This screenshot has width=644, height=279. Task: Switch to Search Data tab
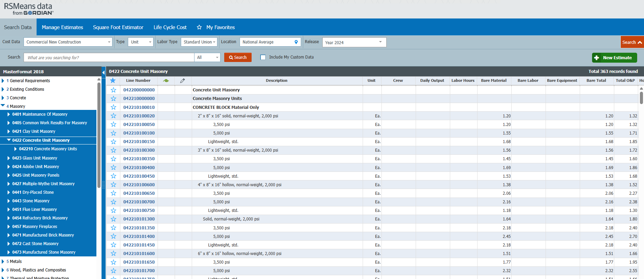18,27
